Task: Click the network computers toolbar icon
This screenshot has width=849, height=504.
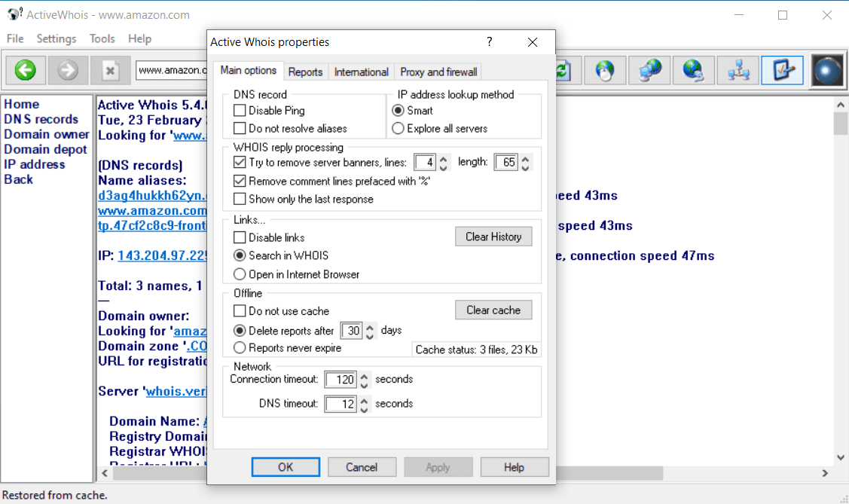Action: (x=738, y=70)
